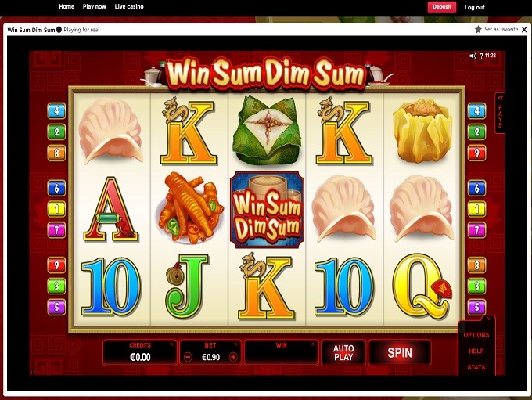
Task: Expand the Pays side panel
Action: (500, 114)
